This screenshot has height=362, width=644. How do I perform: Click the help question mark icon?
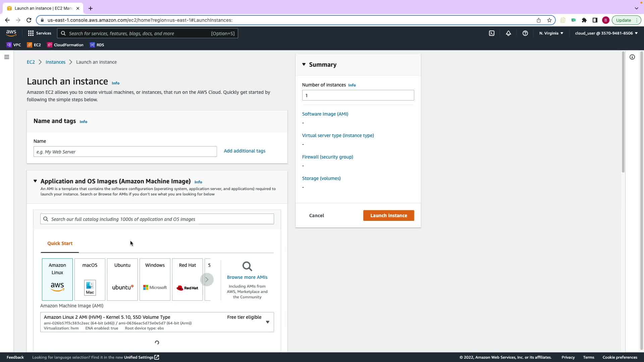point(525,33)
